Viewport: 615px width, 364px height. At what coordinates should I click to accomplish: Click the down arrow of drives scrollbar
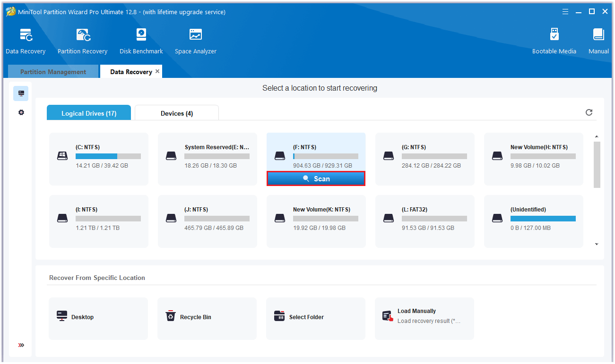click(597, 244)
